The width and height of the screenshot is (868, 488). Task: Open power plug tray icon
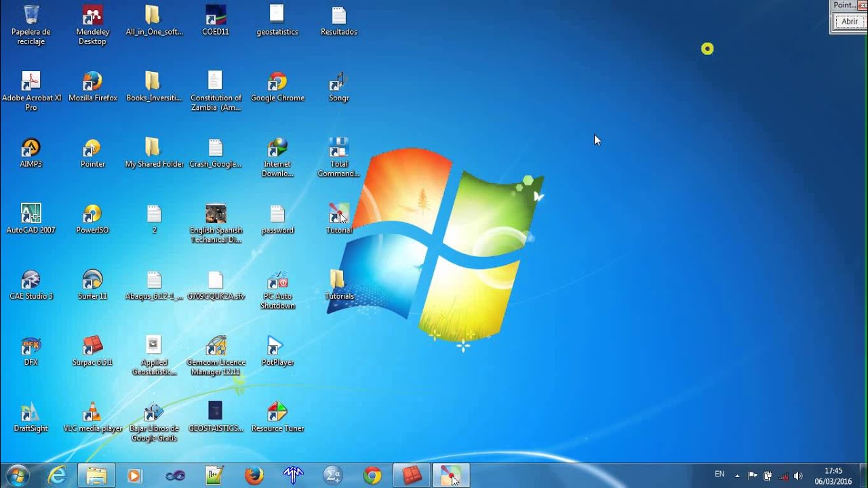pos(768,476)
